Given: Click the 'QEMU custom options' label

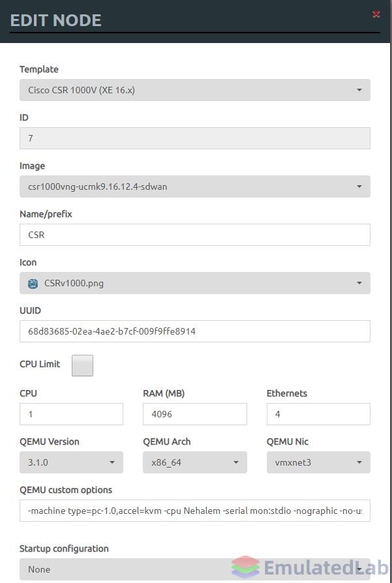Looking at the screenshot, I should (x=66, y=490).
